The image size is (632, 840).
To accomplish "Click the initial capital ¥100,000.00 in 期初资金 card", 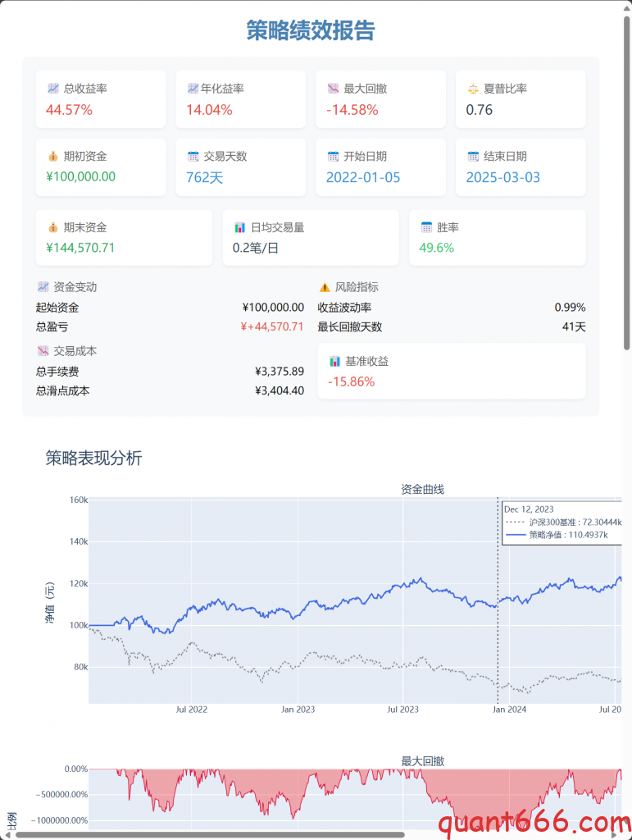I will point(81,177).
